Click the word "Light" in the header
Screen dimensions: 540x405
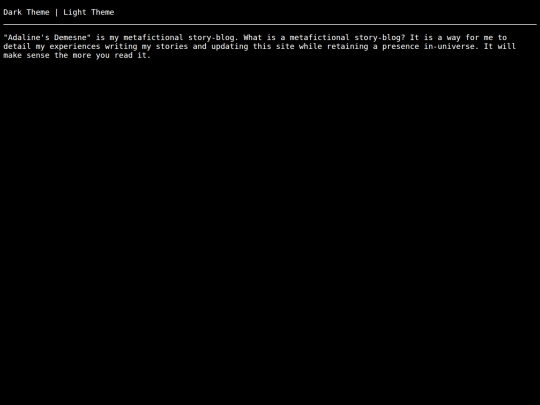click(75, 12)
